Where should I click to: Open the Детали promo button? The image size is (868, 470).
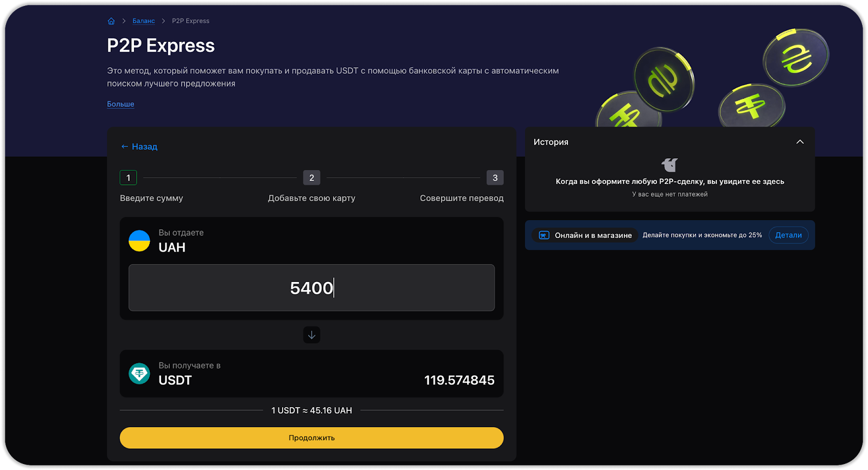coord(788,235)
